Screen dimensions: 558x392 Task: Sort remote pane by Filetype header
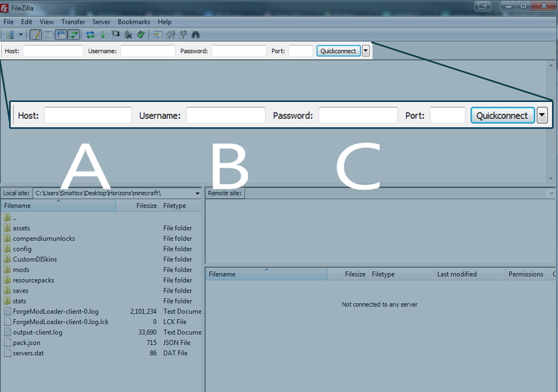pos(401,274)
